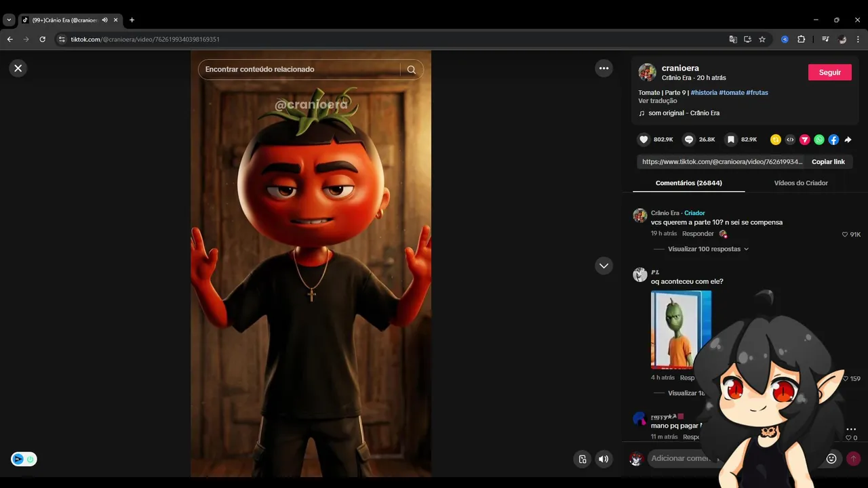Click the blue extension icon in Chrome toolbar
Image resolution: width=868 pixels, height=488 pixels.
785,39
